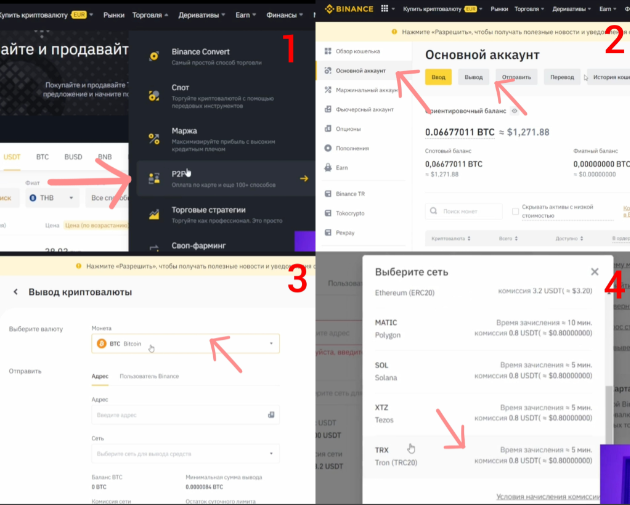Viewport: 630px width, 505px height.
Task: Expand Деривативы menu in the left screenshot header
Action: (x=202, y=15)
